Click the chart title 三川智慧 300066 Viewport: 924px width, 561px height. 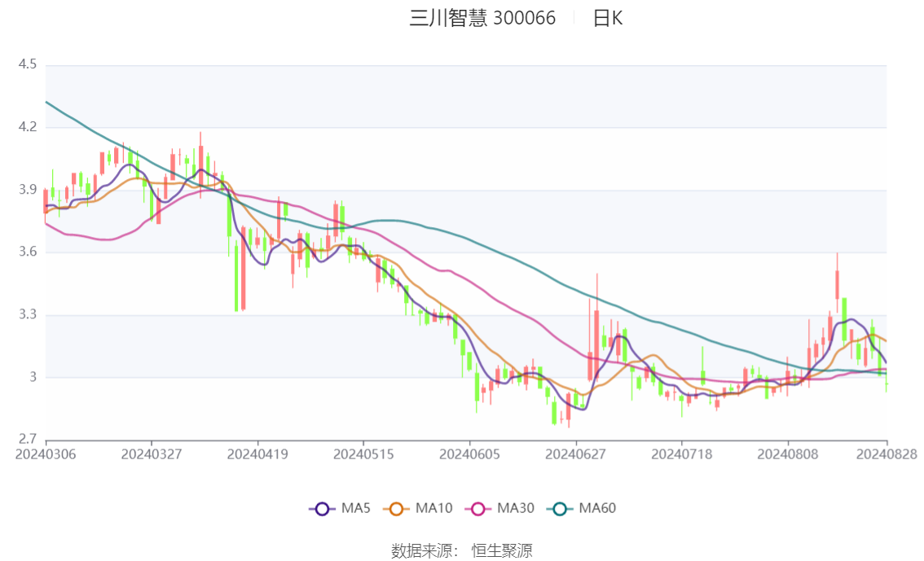482,18
